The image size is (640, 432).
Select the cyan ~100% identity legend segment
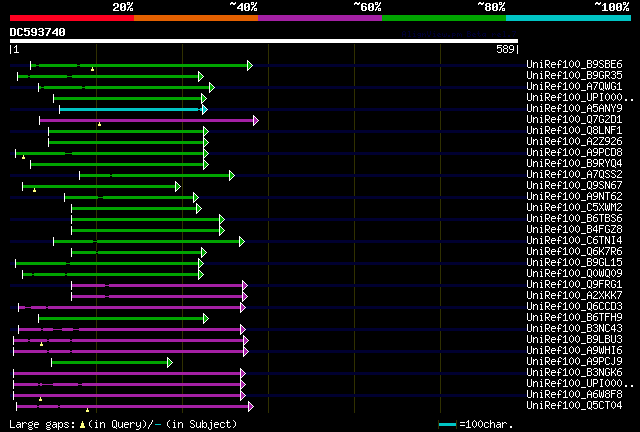pos(569,18)
